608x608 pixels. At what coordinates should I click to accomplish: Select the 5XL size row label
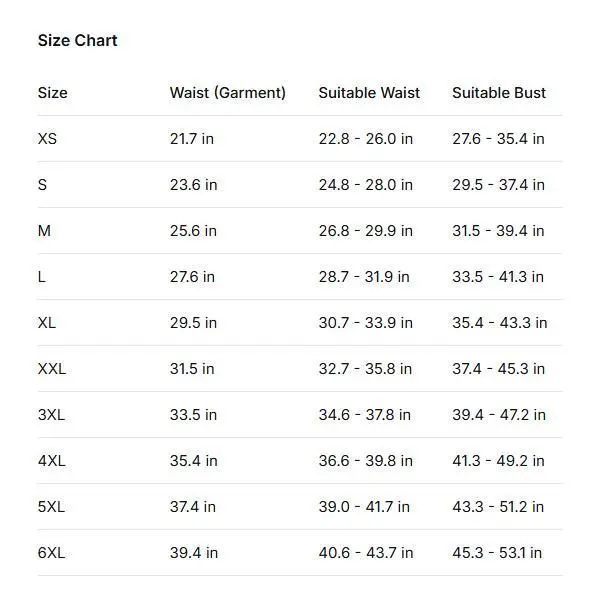(x=51, y=507)
